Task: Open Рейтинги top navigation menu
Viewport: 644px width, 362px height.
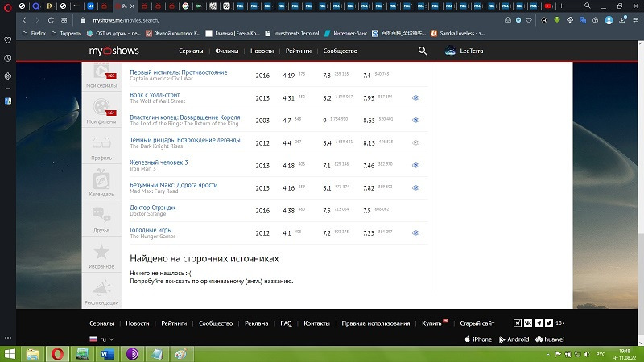Action: point(299,51)
